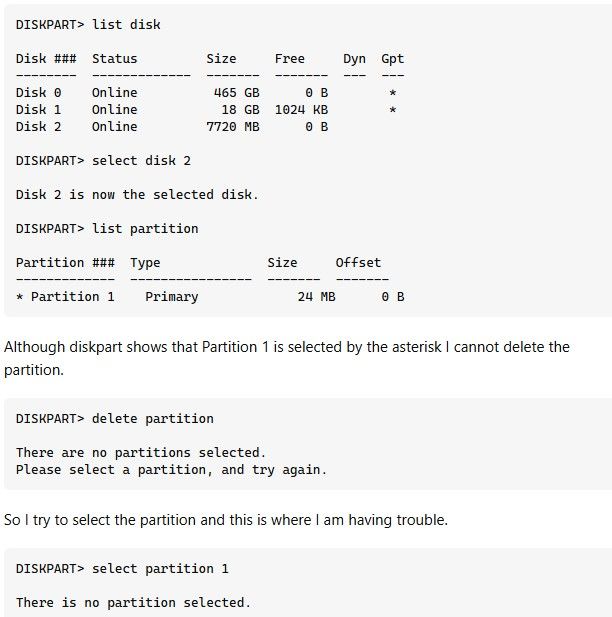Image resolution: width=612 pixels, height=617 pixels.
Task: Click the asterisk beside Partition 1
Action: [20, 297]
